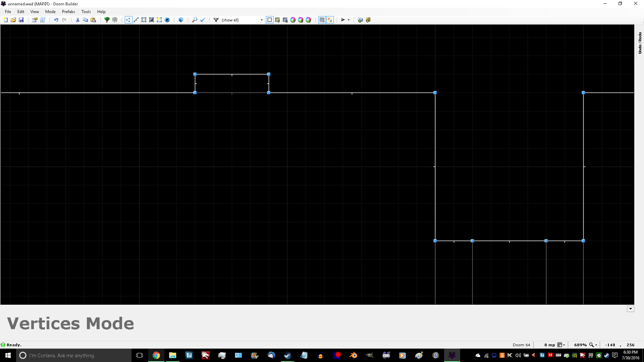The image size is (644, 362).
Task: Click Test Map play button
Action: click(343, 20)
